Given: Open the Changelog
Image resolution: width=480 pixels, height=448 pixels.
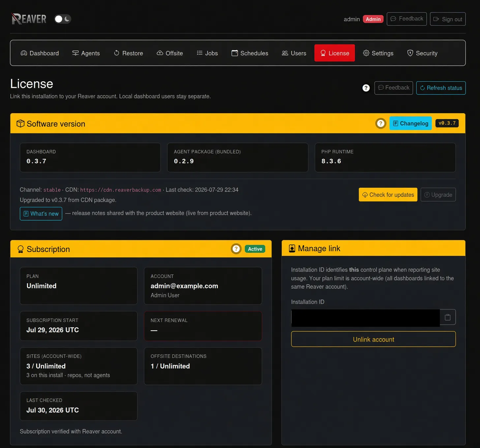Looking at the screenshot, I should point(410,124).
